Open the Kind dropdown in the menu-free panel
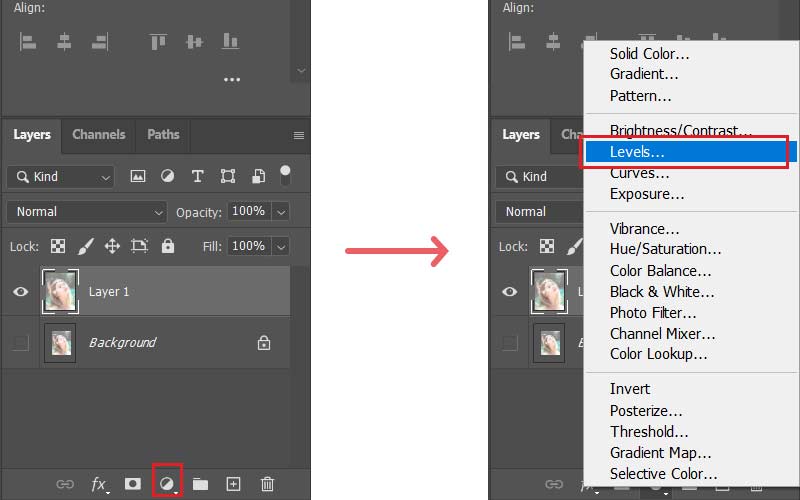The image size is (800, 500). [61, 177]
